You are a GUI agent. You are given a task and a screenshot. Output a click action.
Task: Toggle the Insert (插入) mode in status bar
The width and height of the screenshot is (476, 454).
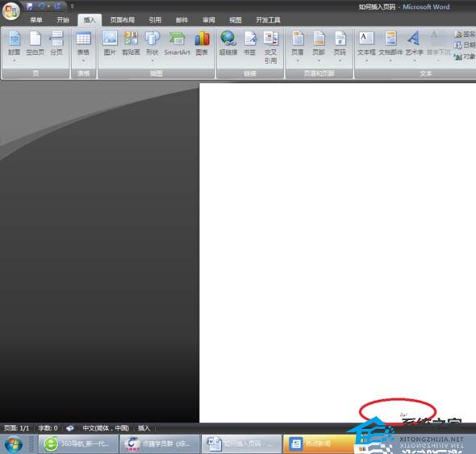point(144,428)
